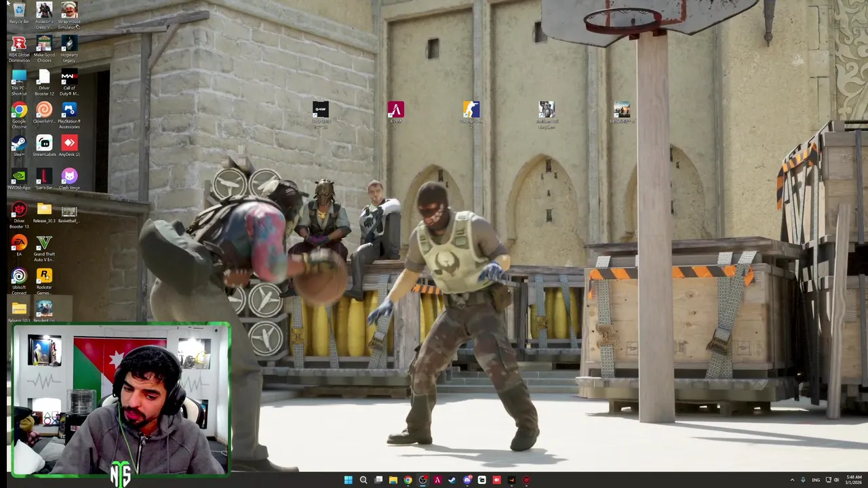Select the NVIDIA App desktop shortcut
The width and height of the screenshot is (868, 488).
tap(19, 180)
